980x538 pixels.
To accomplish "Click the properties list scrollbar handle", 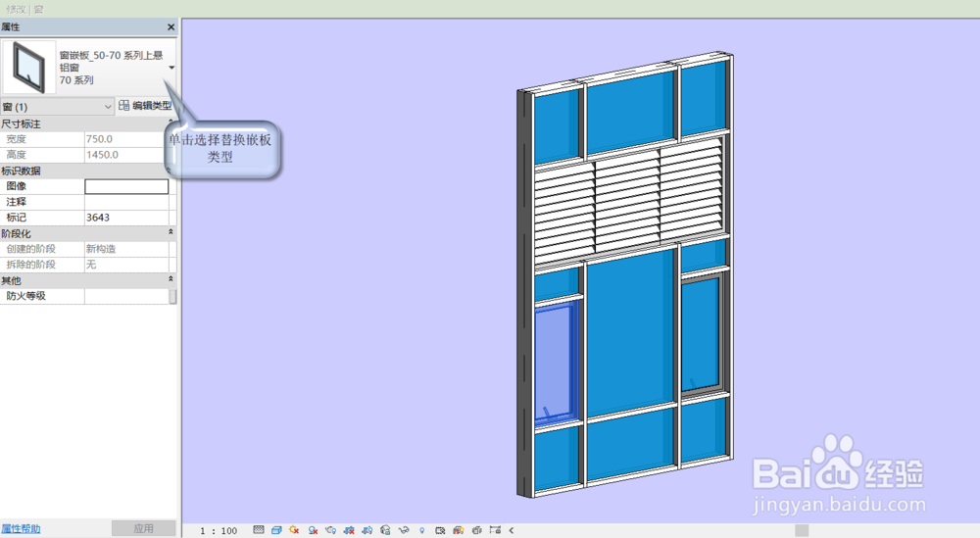I will coord(172,296).
